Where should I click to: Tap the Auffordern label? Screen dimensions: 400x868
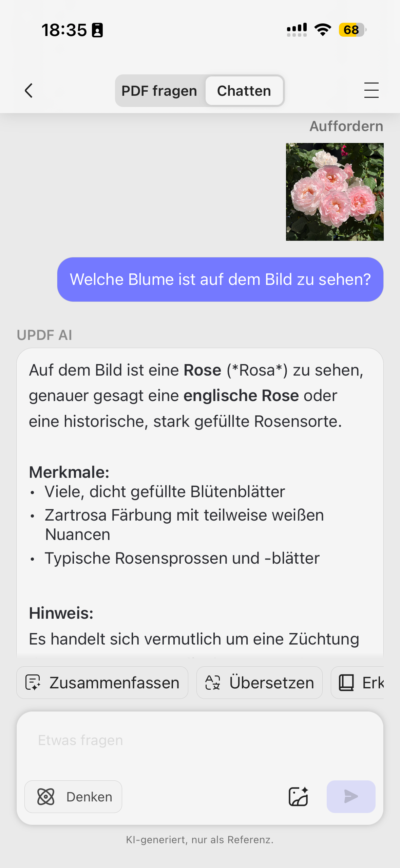(x=346, y=126)
